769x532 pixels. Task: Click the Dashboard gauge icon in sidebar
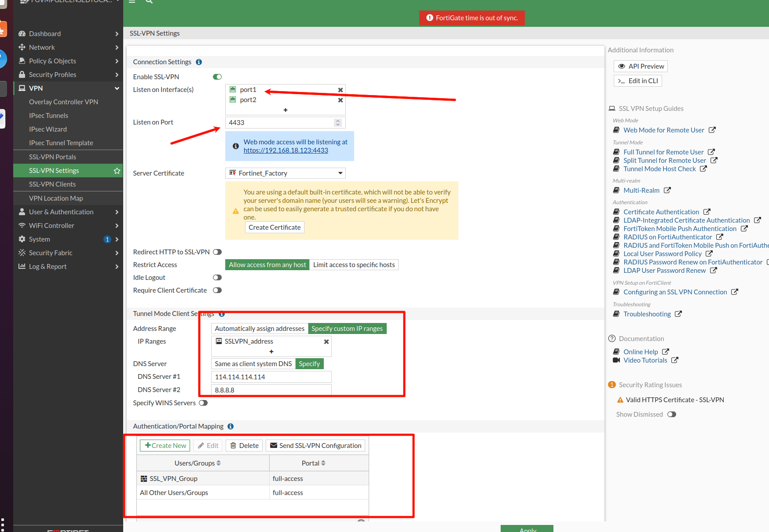pos(22,34)
